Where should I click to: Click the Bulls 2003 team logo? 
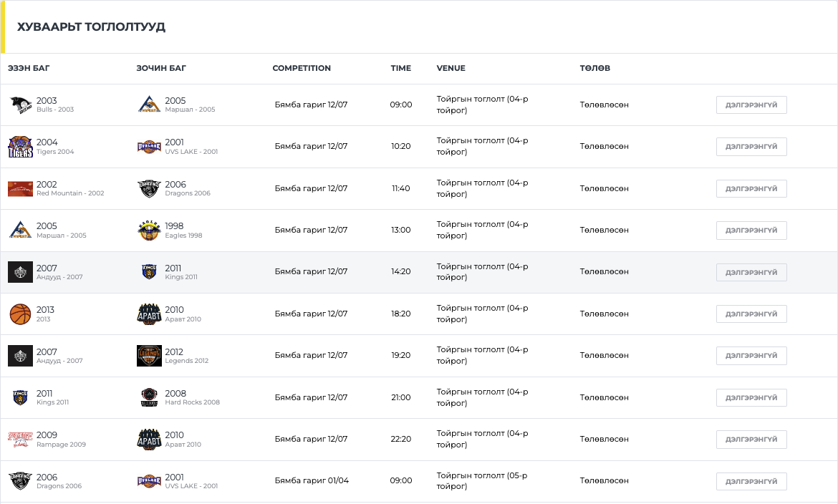coord(21,105)
